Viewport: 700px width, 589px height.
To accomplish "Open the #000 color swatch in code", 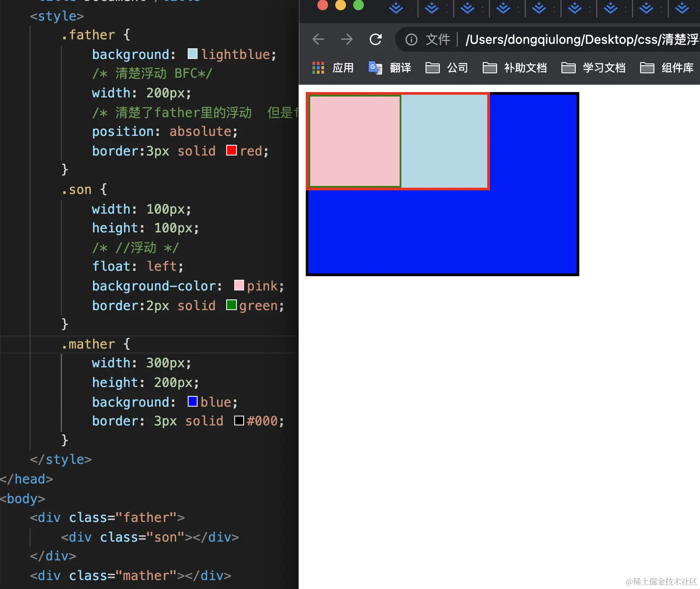I will click(239, 421).
